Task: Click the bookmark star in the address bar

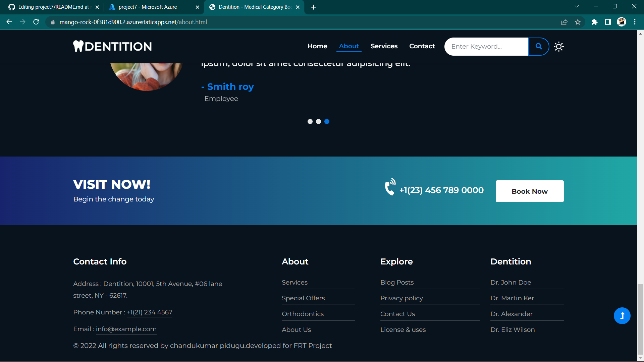Action: [x=578, y=22]
